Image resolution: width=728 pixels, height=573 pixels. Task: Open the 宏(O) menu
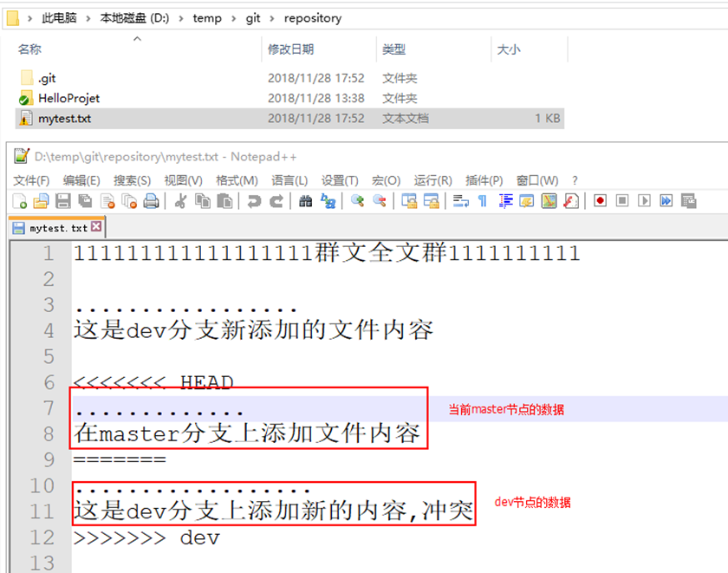tap(386, 180)
